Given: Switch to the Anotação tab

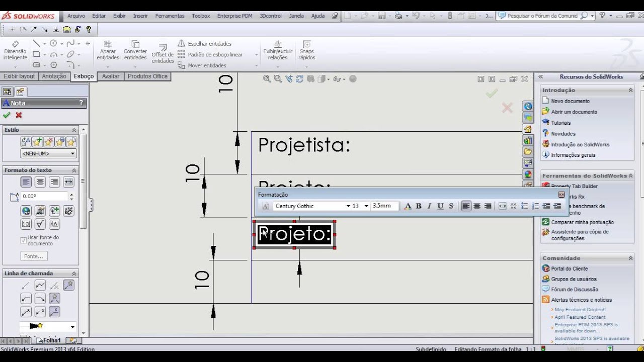Looking at the screenshot, I should click(x=54, y=76).
